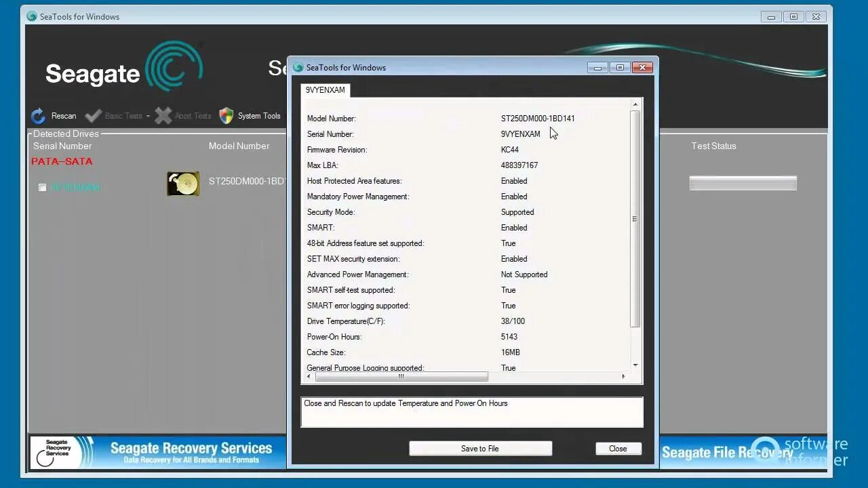The height and width of the screenshot is (488, 868).
Task: Click SeaTools dialog title bar icon
Action: coord(298,67)
